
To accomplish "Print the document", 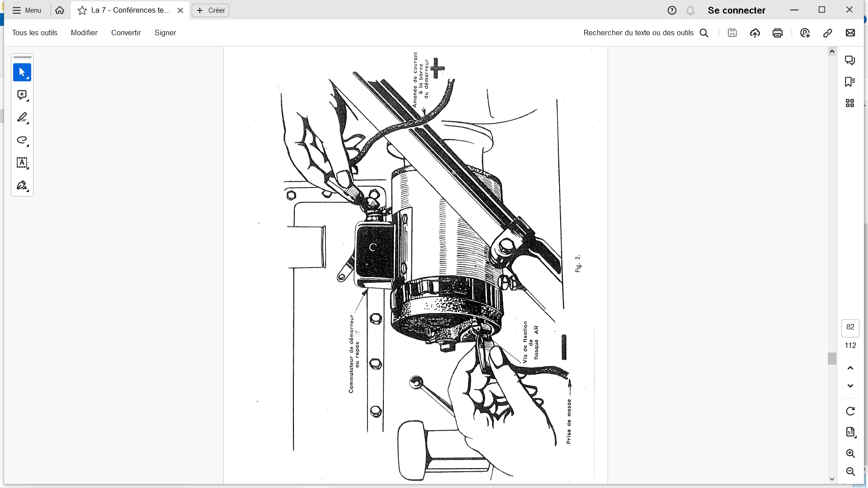I will point(778,33).
